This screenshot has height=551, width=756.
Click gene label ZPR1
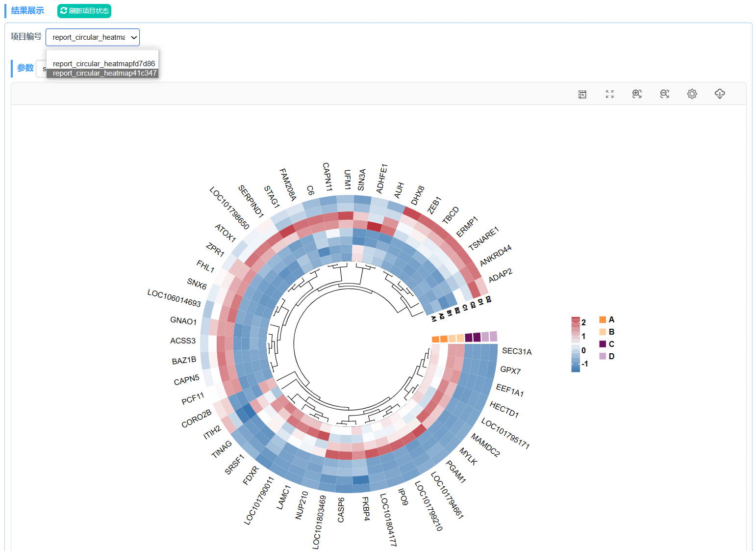point(215,249)
